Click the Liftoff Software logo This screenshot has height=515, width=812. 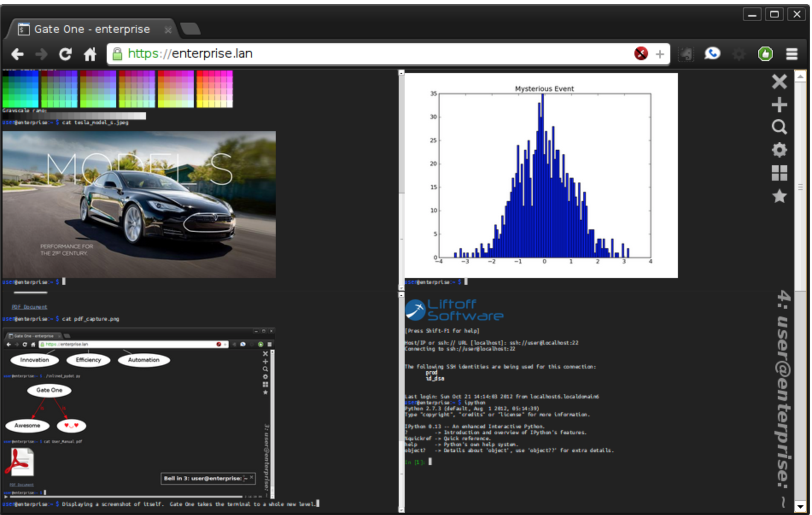tap(454, 310)
